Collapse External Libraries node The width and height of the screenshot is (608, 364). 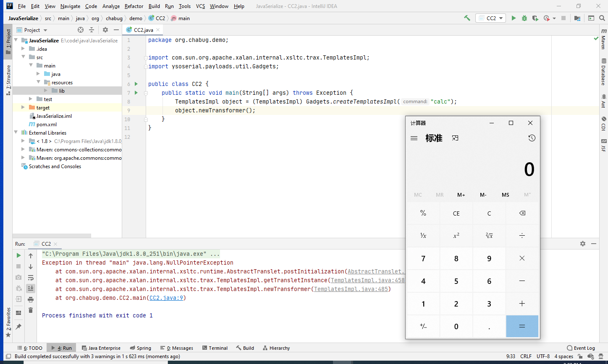click(16, 133)
